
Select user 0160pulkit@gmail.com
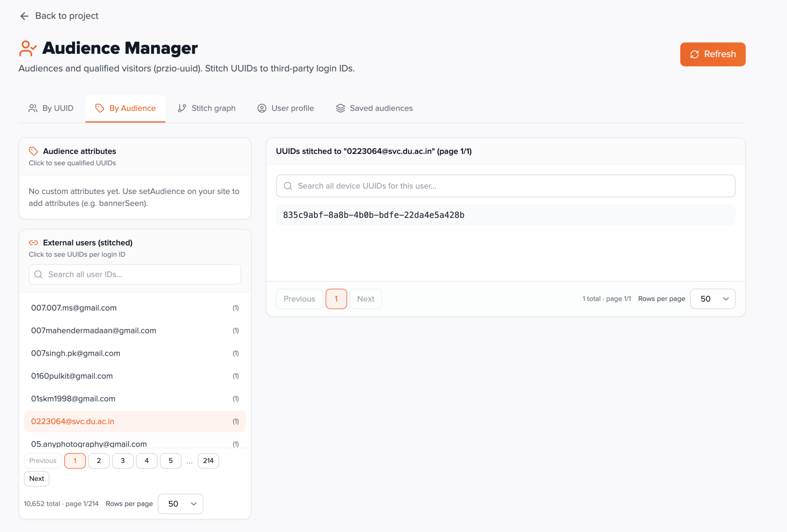tap(72, 376)
